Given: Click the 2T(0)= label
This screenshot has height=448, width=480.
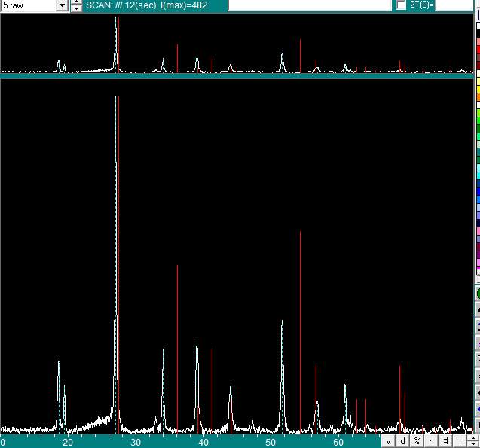Looking at the screenshot, I should [x=421, y=5].
